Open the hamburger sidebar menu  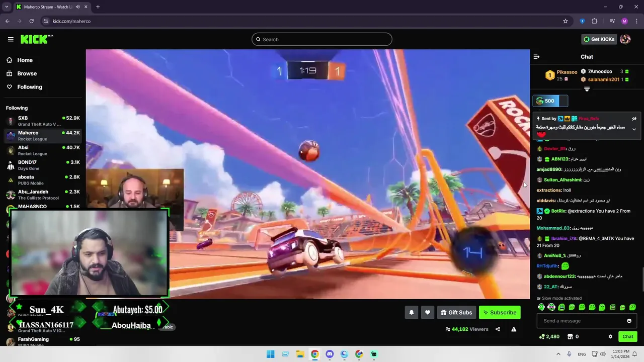pyautogui.click(x=11, y=39)
